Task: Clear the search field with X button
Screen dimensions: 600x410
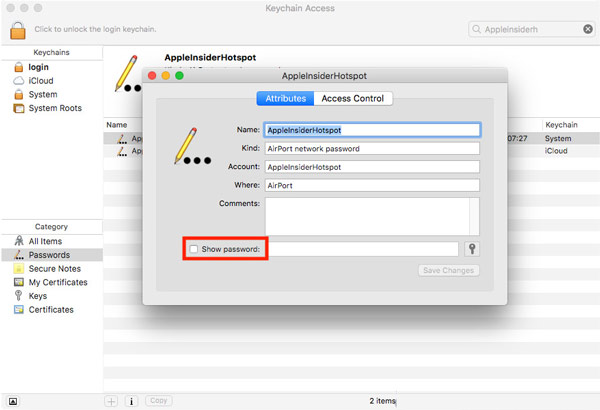Action: pyautogui.click(x=588, y=29)
